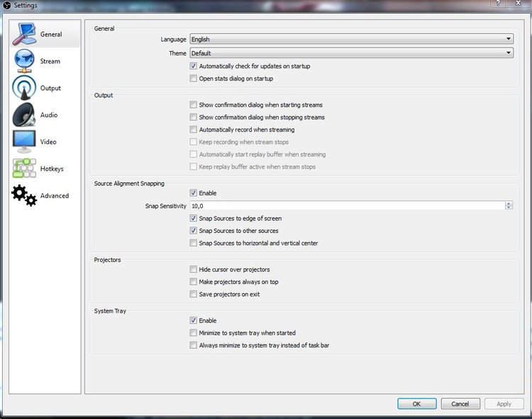The image size is (532, 419).
Task: Click Keep replay buffer active when stream stops
Action: pos(194,166)
